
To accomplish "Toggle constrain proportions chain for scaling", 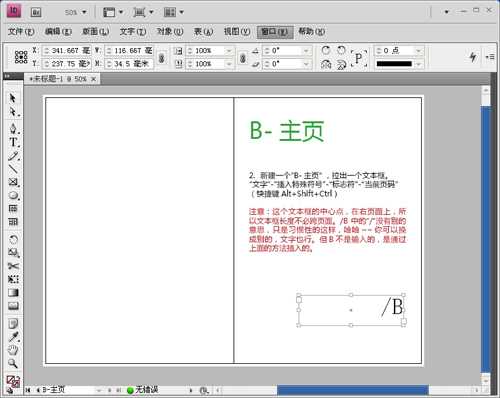I will tap(243, 58).
